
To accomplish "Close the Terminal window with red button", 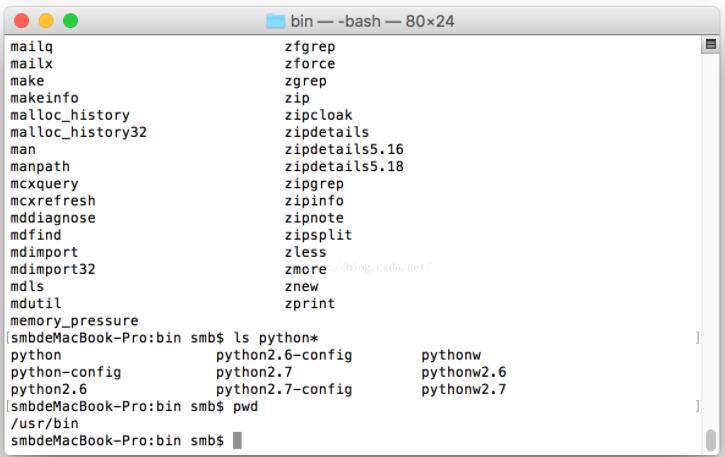I will coord(22,20).
